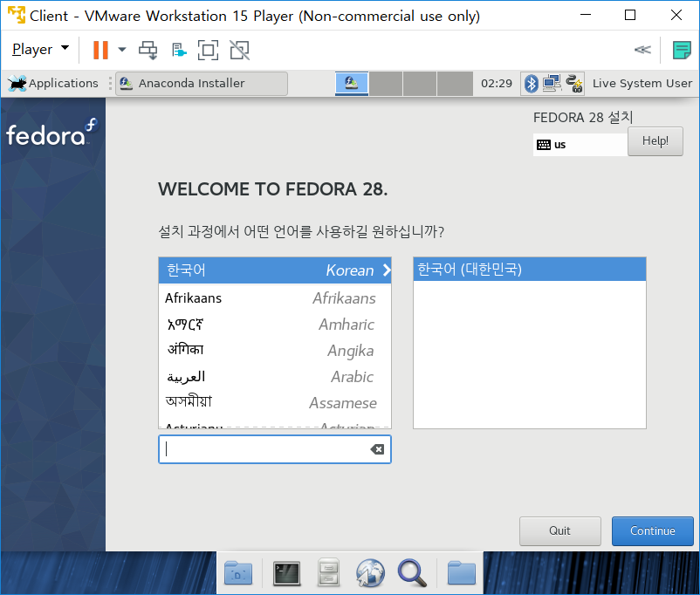This screenshot has width=700, height=595.
Task: Select Afrikaans in language list
Action: pyautogui.click(x=275, y=297)
